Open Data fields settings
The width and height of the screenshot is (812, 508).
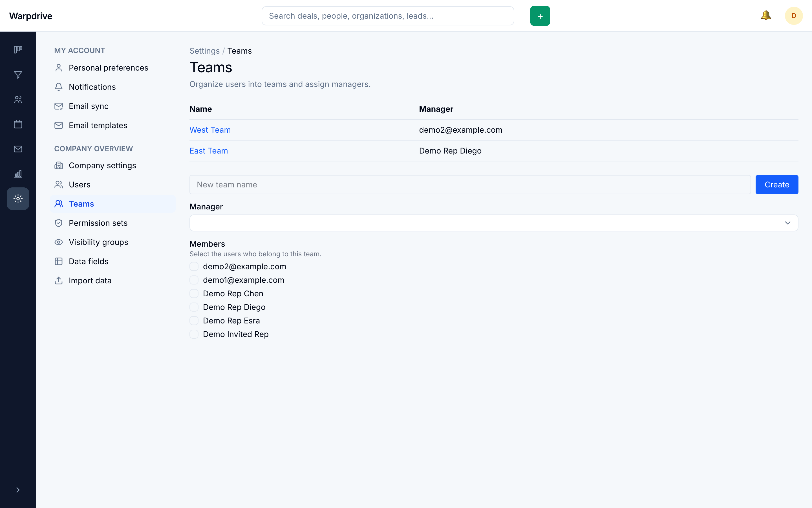113,261
